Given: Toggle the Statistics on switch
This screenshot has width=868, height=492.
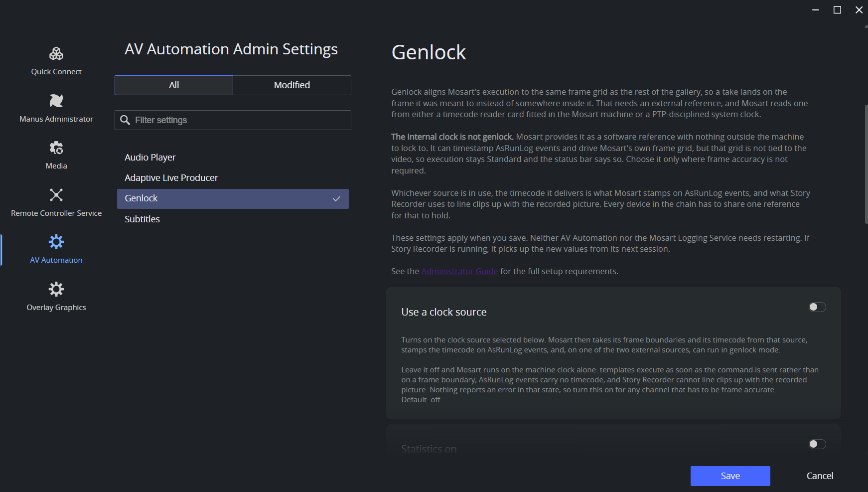Looking at the screenshot, I should (x=817, y=444).
